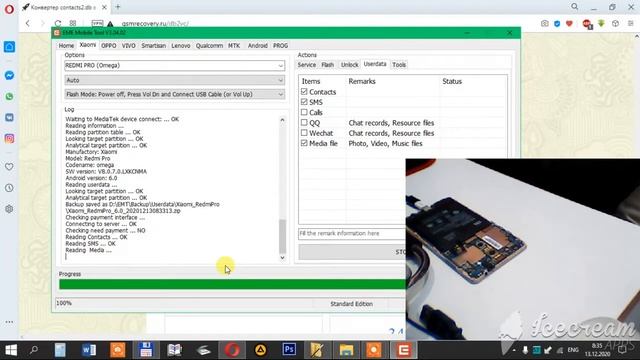This screenshot has height=360, width=640.
Task: Switch to the PROG tab
Action: click(280, 46)
